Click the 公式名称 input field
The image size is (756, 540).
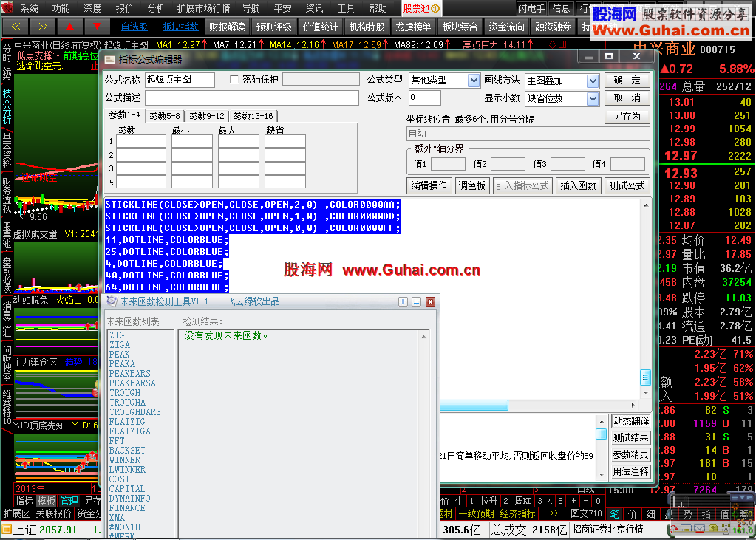tap(180, 80)
